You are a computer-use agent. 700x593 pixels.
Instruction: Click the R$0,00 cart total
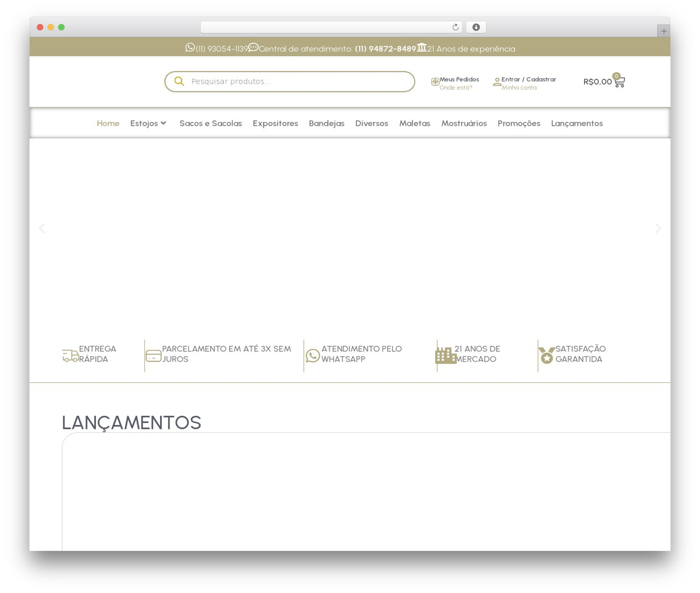pyautogui.click(x=598, y=82)
